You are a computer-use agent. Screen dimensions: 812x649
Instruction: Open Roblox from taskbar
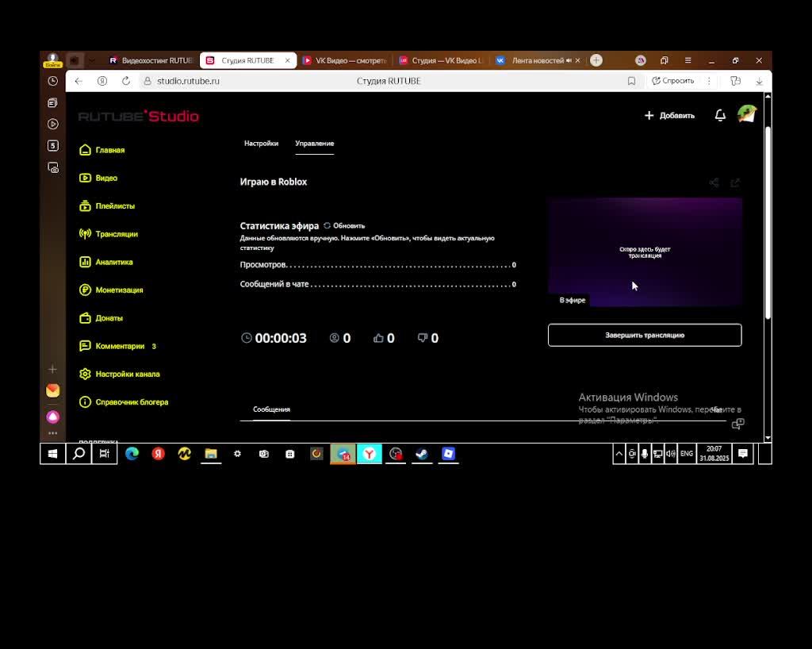449,454
